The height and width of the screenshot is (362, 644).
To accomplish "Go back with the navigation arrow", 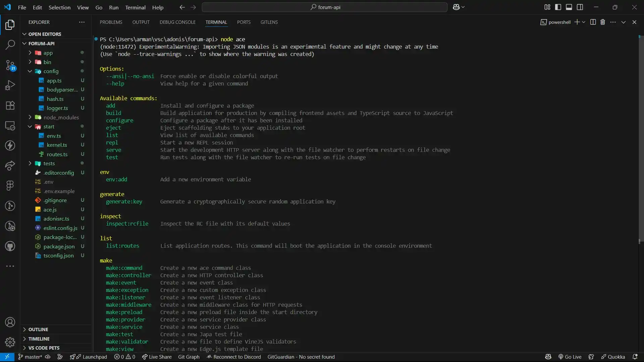I will tap(182, 7).
